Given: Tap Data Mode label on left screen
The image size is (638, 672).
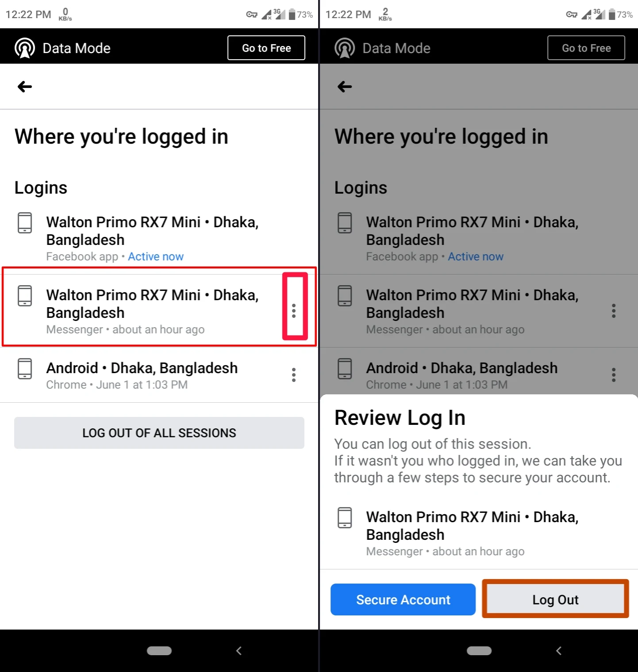Looking at the screenshot, I should coord(77,48).
